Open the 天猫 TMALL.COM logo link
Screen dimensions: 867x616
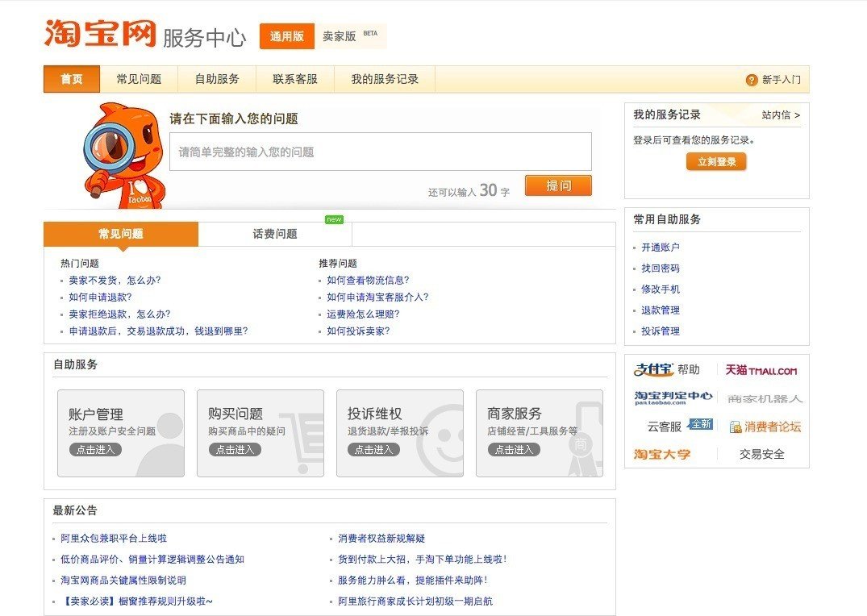(761, 370)
